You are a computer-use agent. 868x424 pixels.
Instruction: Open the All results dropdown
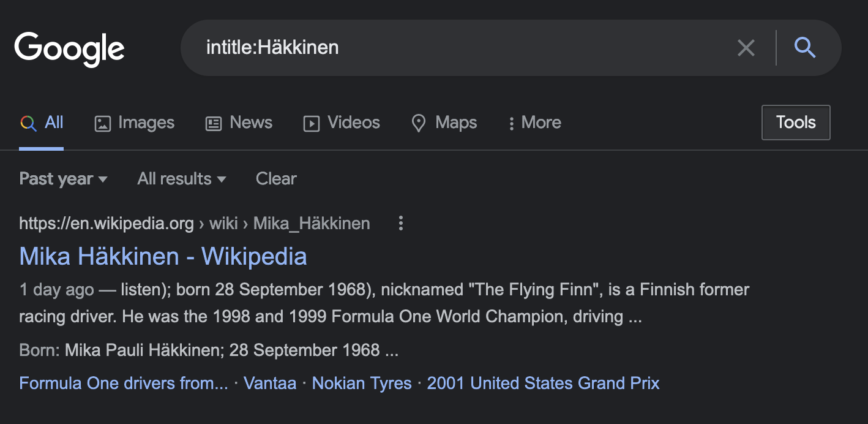[181, 178]
